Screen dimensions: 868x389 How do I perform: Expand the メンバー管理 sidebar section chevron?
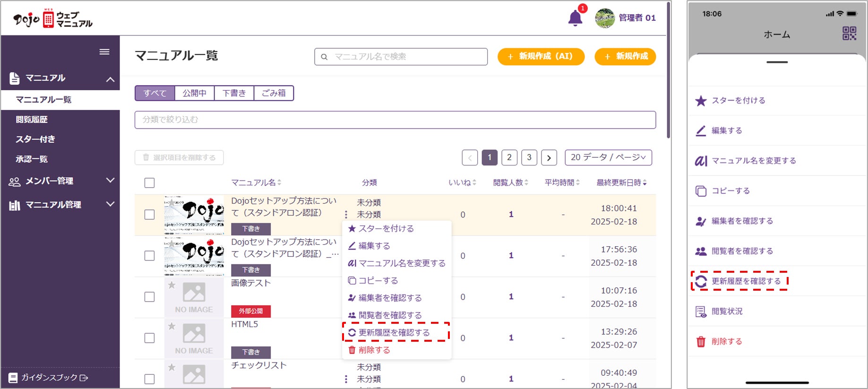click(x=110, y=181)
